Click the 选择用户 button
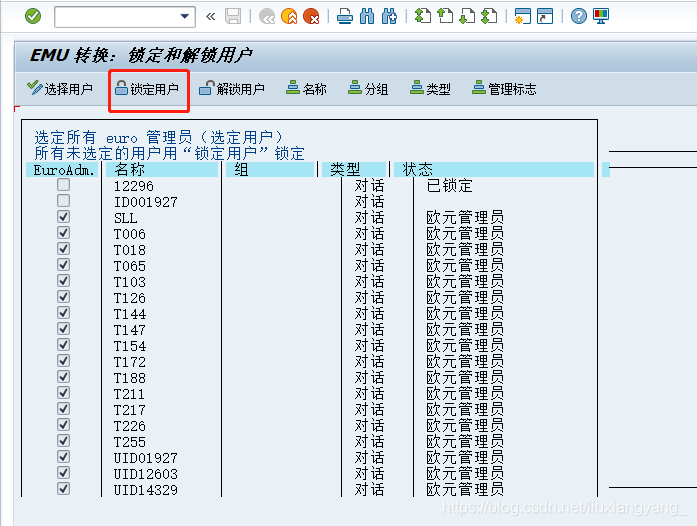The width and height of the screenshot is (697, 526). coord(60,88)
